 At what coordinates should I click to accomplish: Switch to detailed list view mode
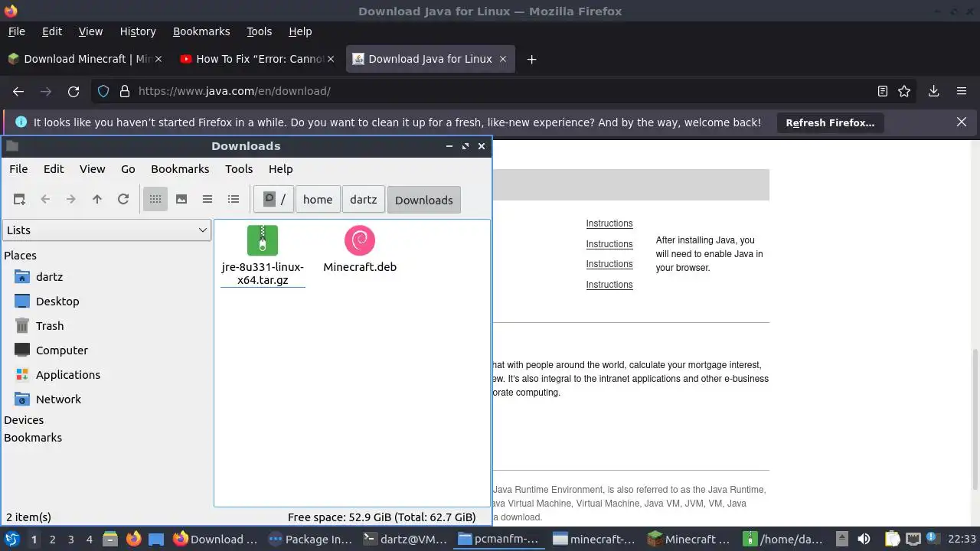pyautogui.click(x=234, y=199)
